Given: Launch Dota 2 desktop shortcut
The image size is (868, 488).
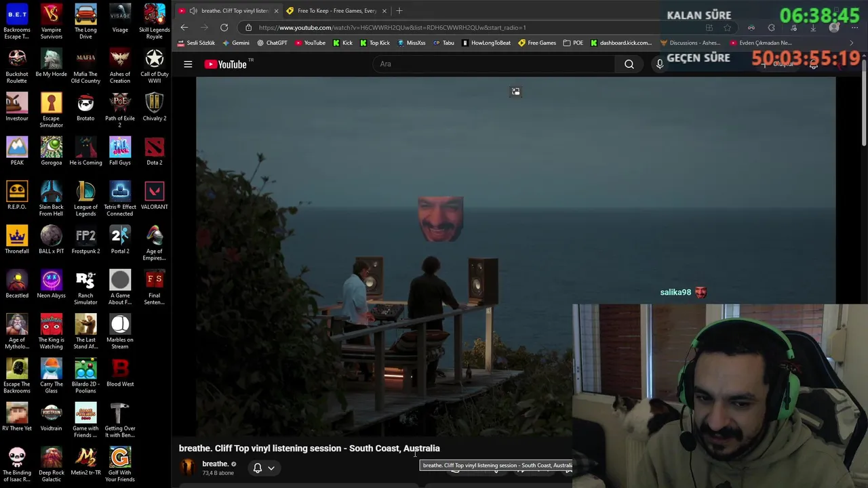Looking at the screenshot, I should [x=155, y=150].
